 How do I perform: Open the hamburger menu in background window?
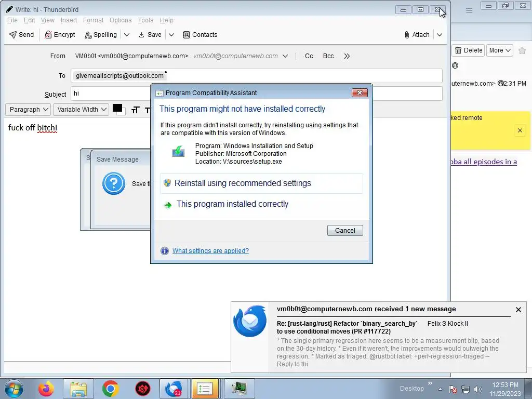pos(469,10)
